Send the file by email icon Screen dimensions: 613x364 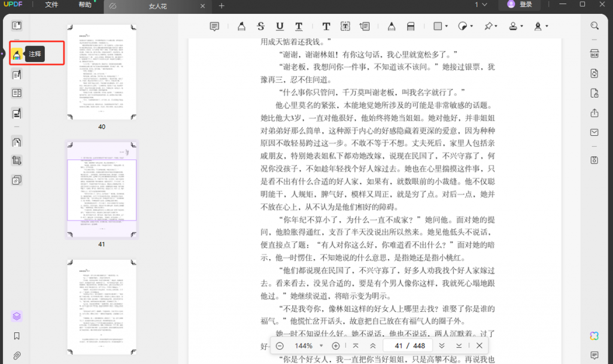[x=594, y=132]
